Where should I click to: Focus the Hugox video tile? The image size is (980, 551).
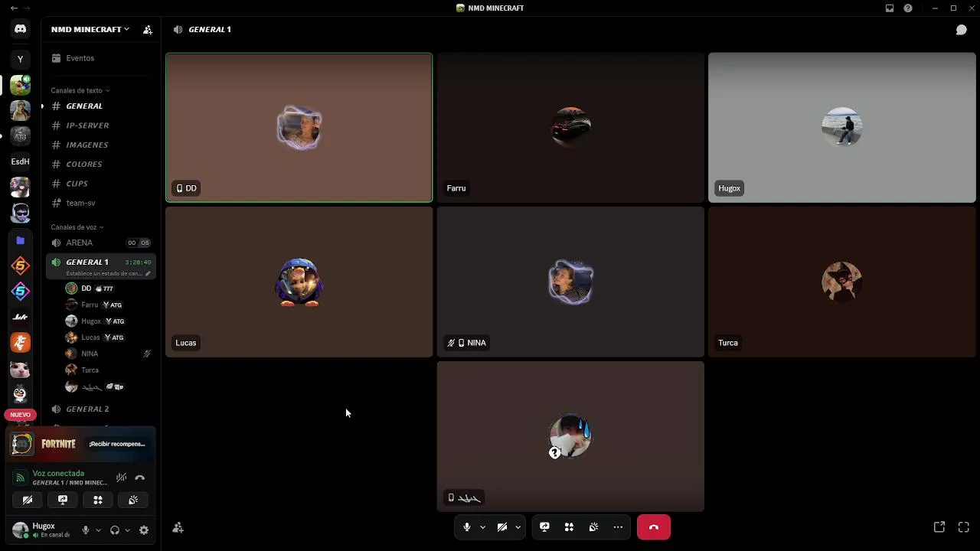pos(842,128)
